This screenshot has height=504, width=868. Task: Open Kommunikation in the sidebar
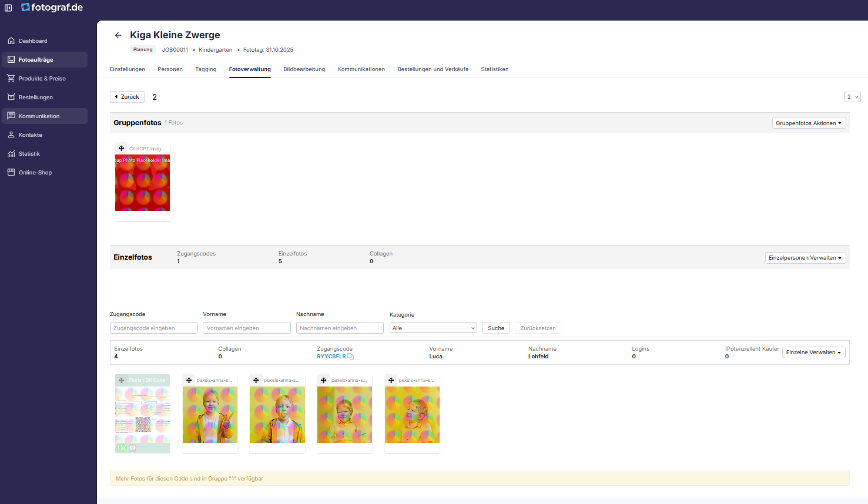click(45, 116)
